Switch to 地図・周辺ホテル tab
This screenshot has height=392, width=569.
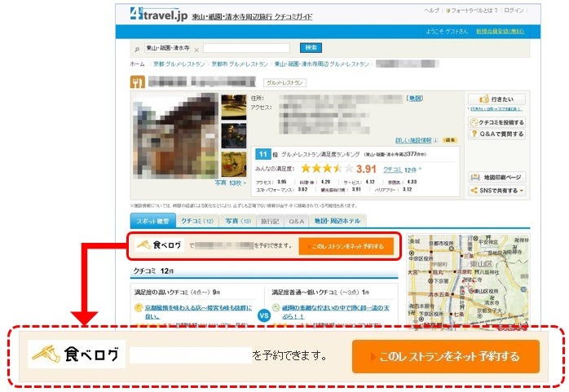(337, 221)
